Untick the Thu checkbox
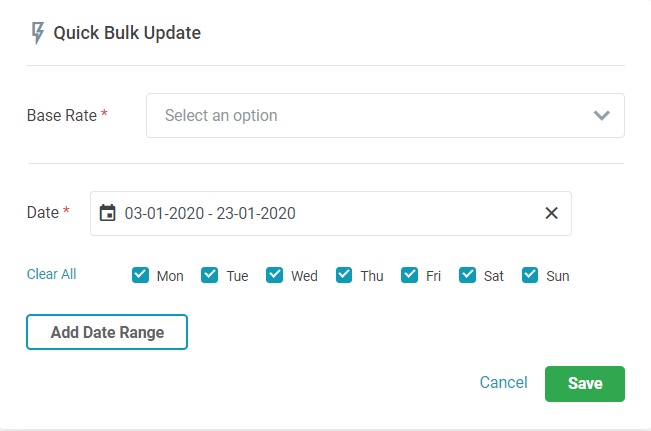The image size is (651, 431). pos(344,275)
